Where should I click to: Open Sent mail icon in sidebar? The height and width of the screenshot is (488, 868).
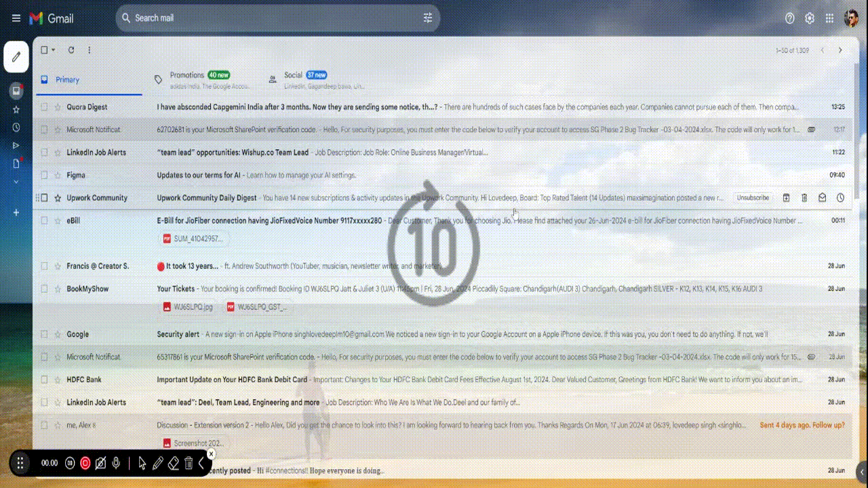coord(16,145)
